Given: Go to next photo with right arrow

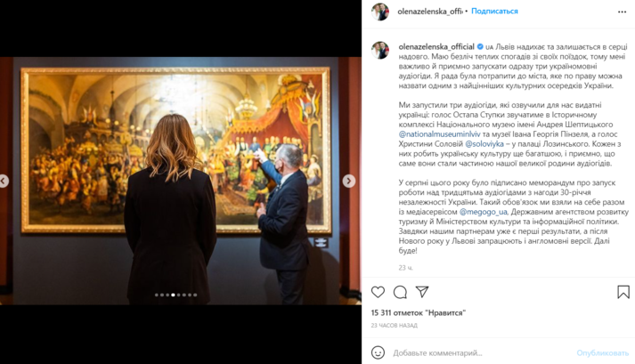Looking at the screenshot, I should point(349,181).
